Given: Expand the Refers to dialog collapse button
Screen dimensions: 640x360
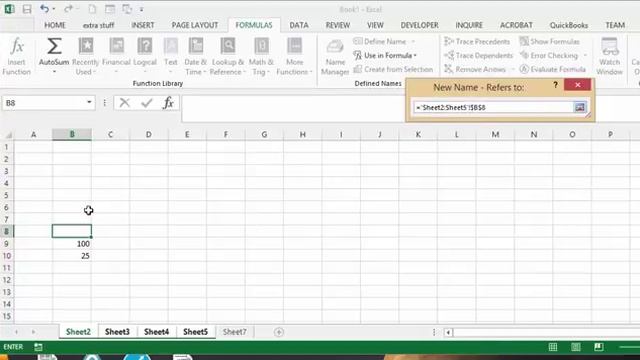Looking at the screenshot, I should pos(580,107).
